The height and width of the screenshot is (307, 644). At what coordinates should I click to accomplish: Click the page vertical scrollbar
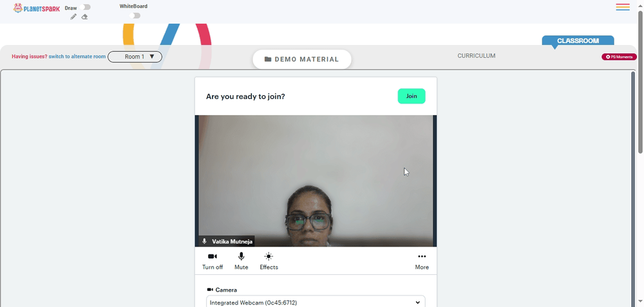pos(640,82)
